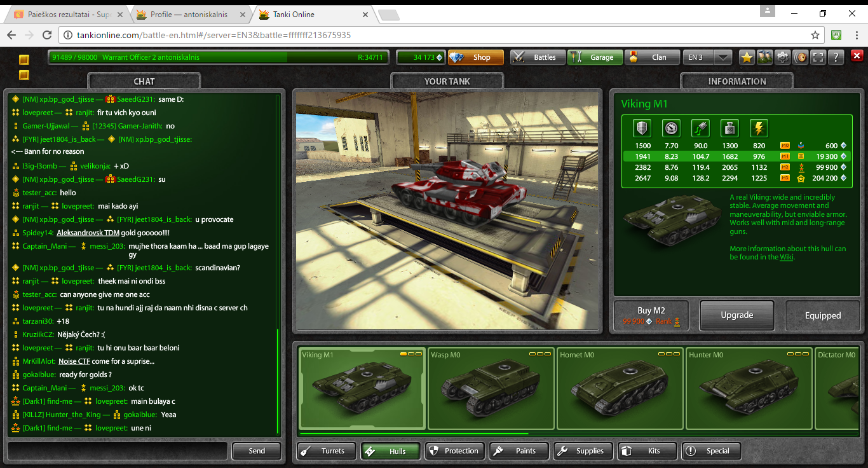Click the browser address bar URL
Screen dimensions: 868x468
click(x=214, y=35)
